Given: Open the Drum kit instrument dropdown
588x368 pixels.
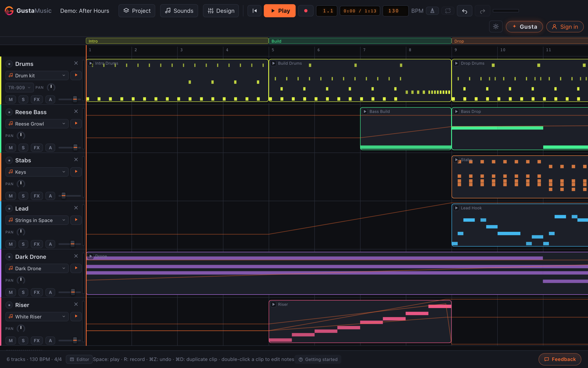Looking at the screenshot, I should tap(37, 76).
